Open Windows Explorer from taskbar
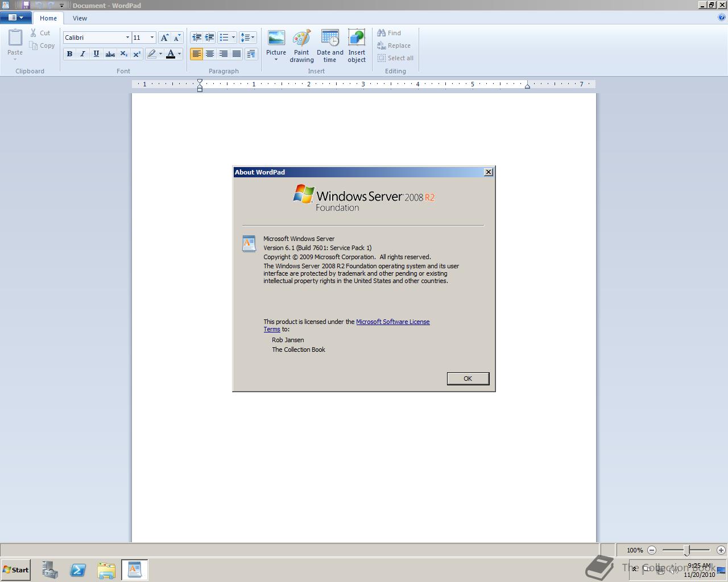The width and height of the screenshot is (728, 582). [x=106, y=570]
